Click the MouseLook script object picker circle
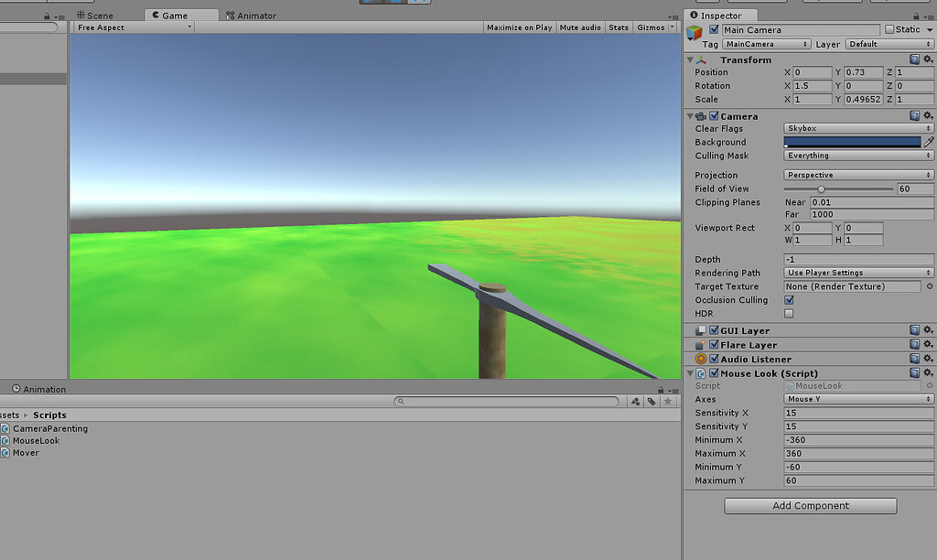Screen dimensions: 937x560 coord(931,385)
